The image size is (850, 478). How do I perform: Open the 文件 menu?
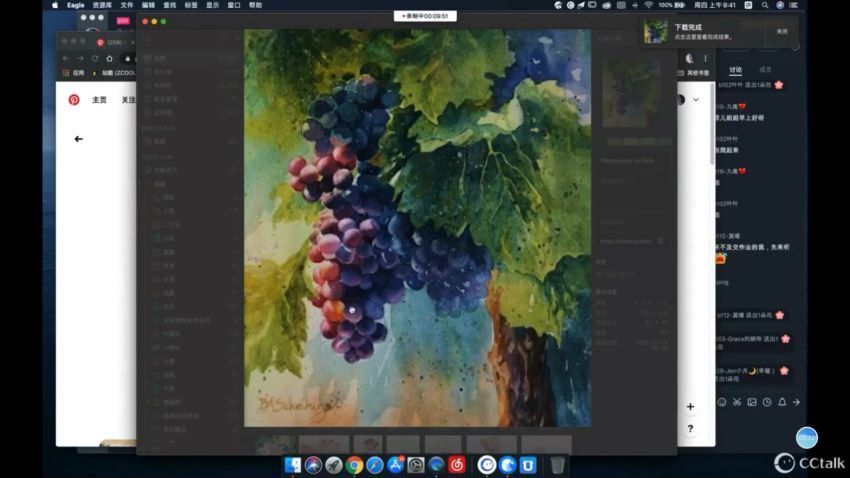coord(126,5)
